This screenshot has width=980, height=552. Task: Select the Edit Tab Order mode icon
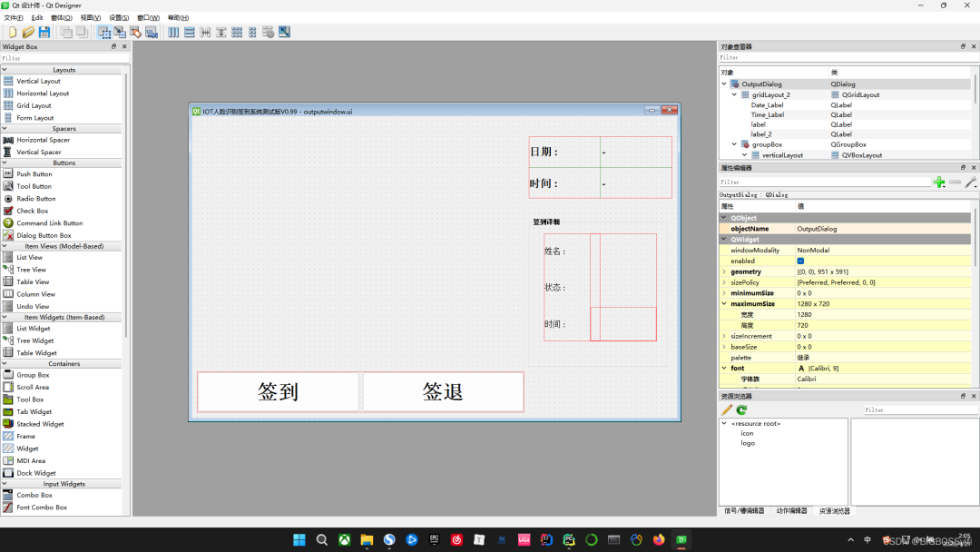click(152, 32)
